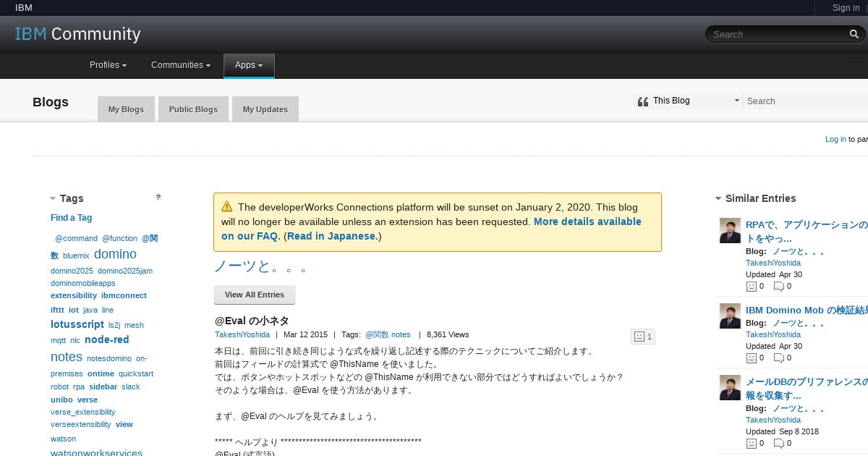Click the likes icon under IBM Domino Mob entry
The height and width of the screenshot is (456, 868).
pos(752,358)
